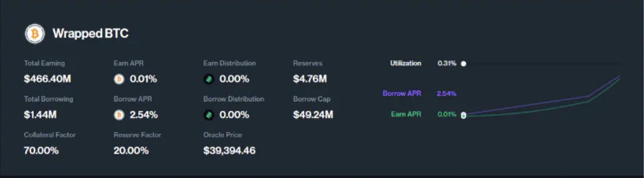Click the green 0.01% chart value

click(447, 114)
